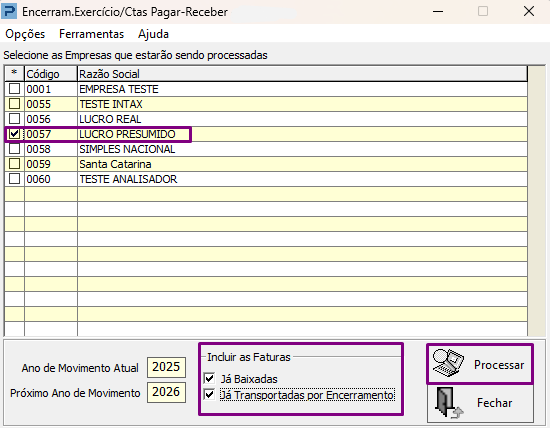
Task: Select the SIMPLES NACIONAL row name cell
Action: tap(302, 149)
